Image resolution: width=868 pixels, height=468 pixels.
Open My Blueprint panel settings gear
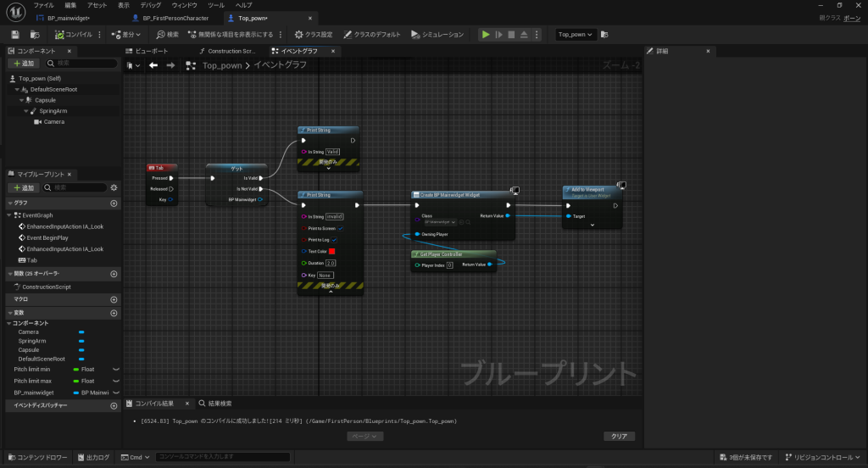114,187
